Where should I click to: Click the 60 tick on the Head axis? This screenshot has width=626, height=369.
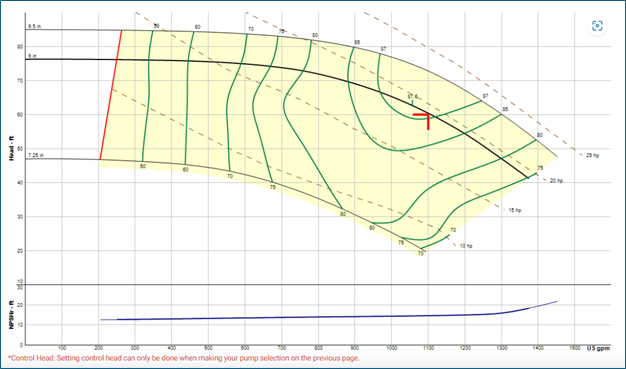coord(20,115)
